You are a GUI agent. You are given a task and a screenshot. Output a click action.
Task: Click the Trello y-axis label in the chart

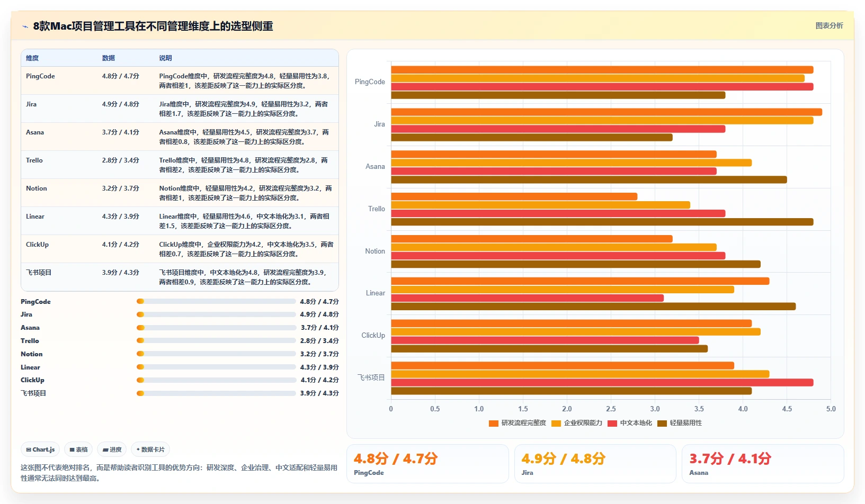(x=377, y=209)
